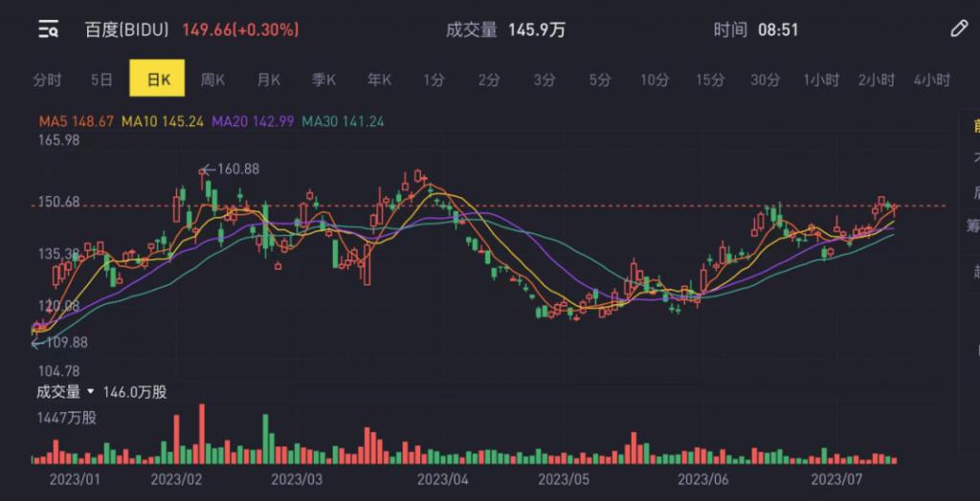
Task: Switch to 周K weekly chart
Action: point(212,80)
